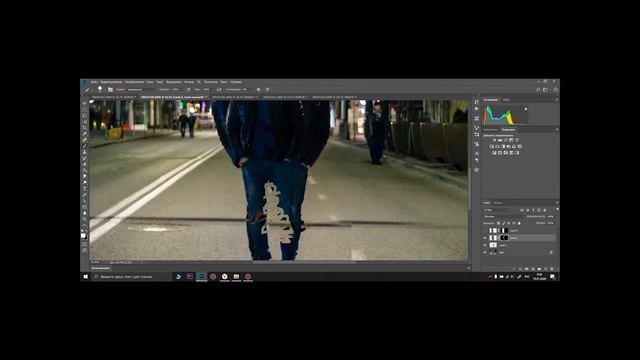Screen dimensions: 640x360
Task: Show the hidden top layer via visibility box
Action: coord(485,231)
